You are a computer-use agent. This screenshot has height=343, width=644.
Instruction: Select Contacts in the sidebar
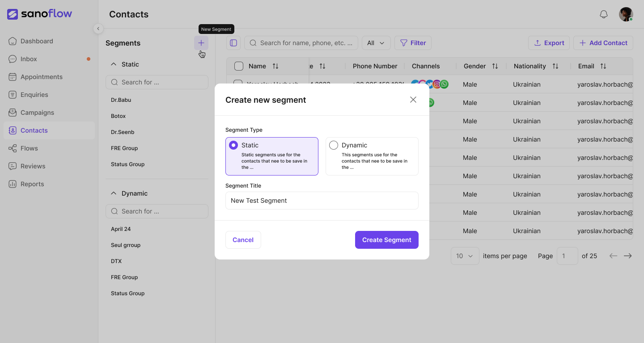tap(49, 130)
